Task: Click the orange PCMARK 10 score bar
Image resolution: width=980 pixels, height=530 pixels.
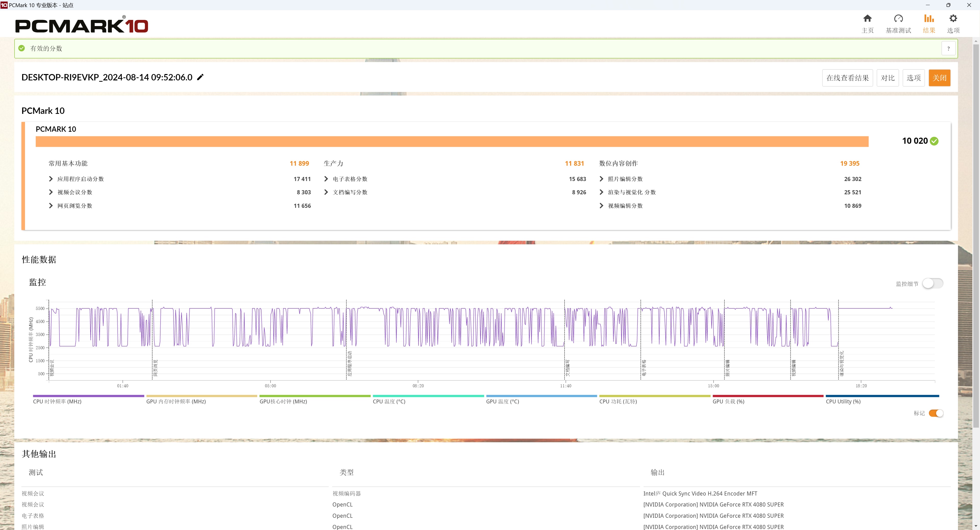Action: (452, 141)
